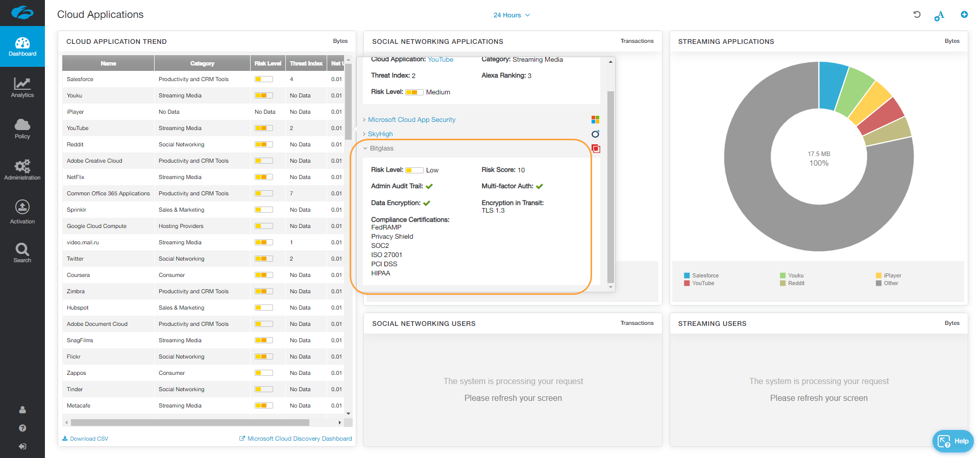The height and width of the screenshot is (458, 980).
Task: Go to Administration gears icon
Action: pos(22,169)
